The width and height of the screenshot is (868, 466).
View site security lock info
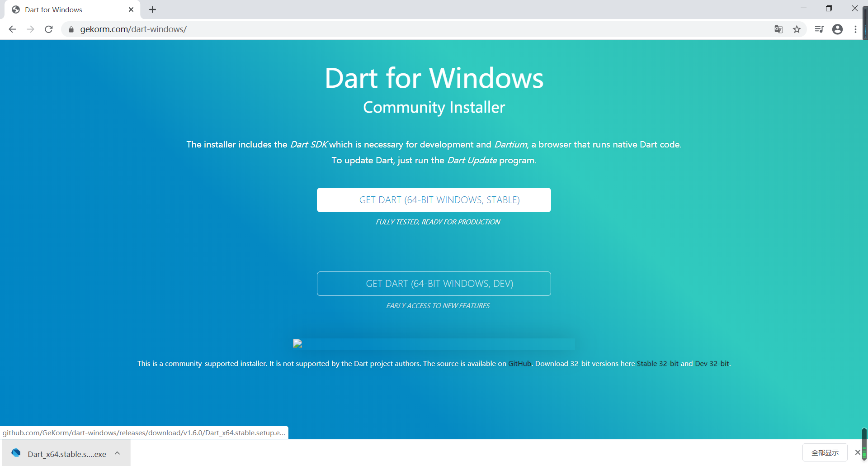click(71, 29)
